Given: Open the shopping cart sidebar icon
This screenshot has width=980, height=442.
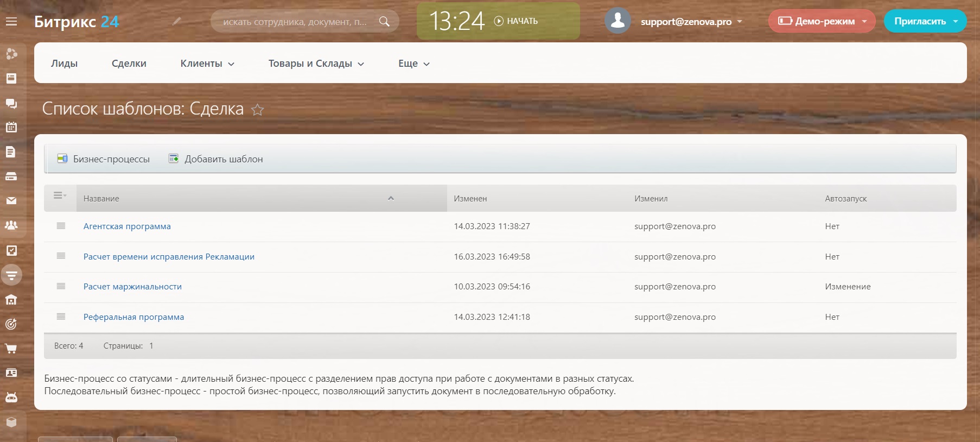Looking at the screenshot, I should coord(11,349).
